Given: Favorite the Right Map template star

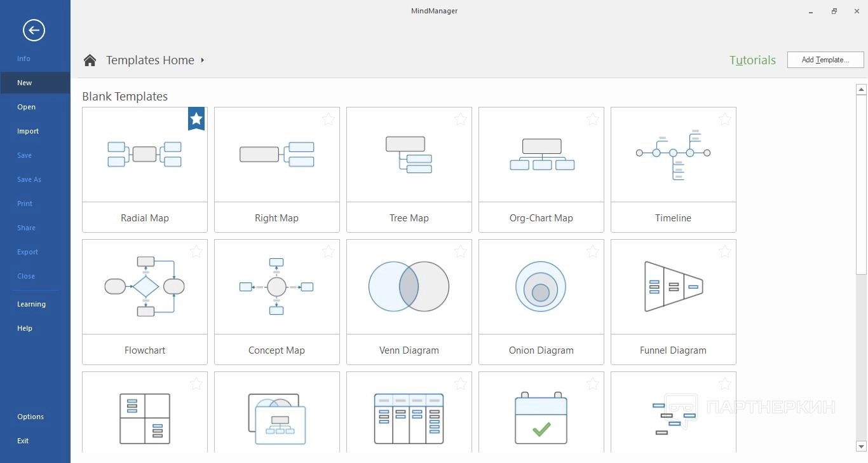Looking at the screenshot, I should (x=329, y=119).
